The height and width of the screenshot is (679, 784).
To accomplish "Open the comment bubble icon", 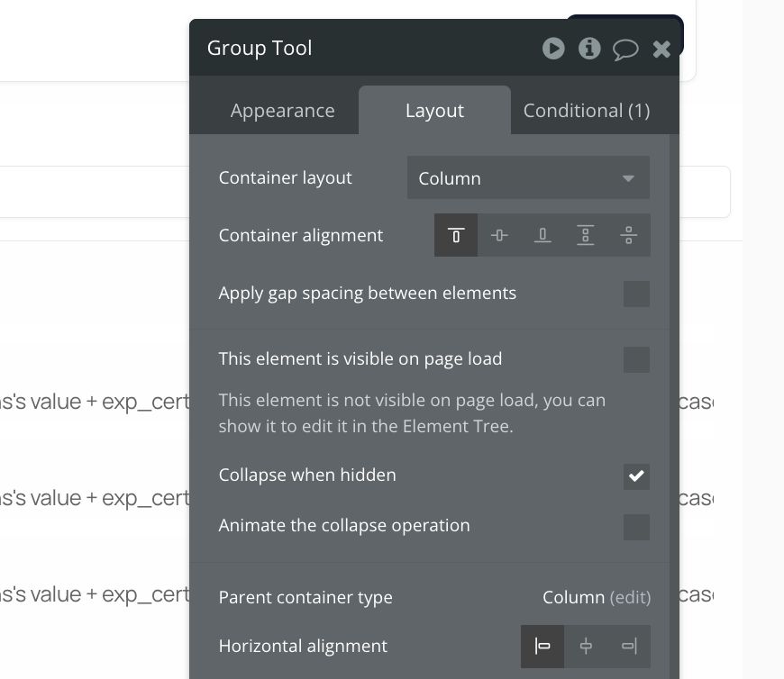I will [x=625, y=50].
